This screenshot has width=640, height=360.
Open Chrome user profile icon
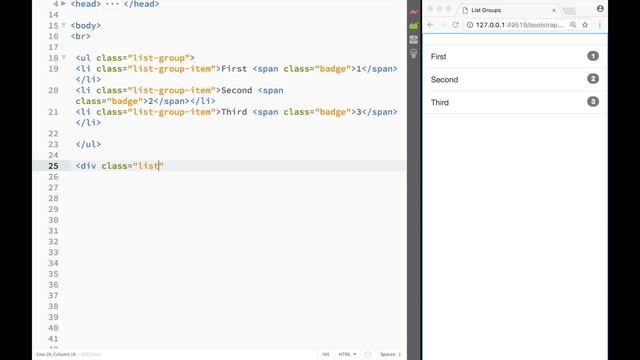click(x=600, y=9)
